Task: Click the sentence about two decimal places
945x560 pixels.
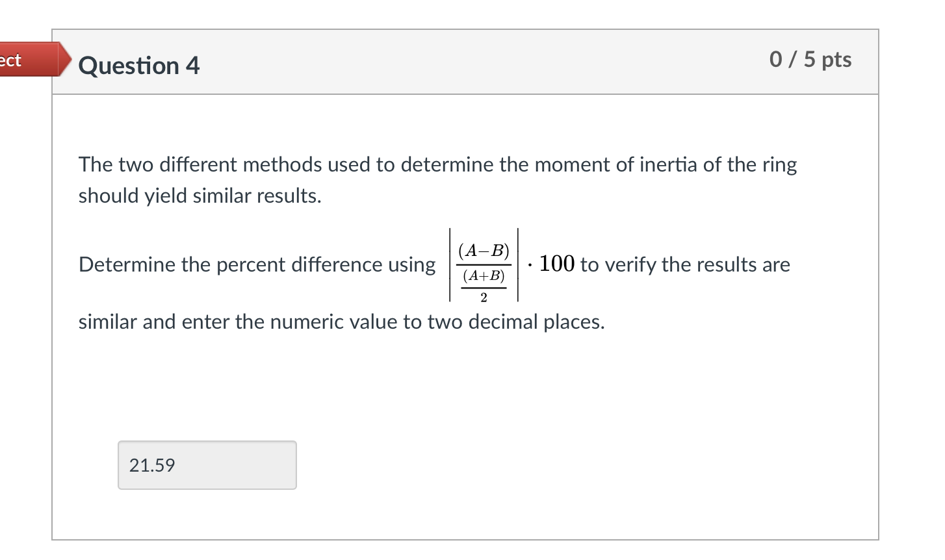Action: [341, 322]
